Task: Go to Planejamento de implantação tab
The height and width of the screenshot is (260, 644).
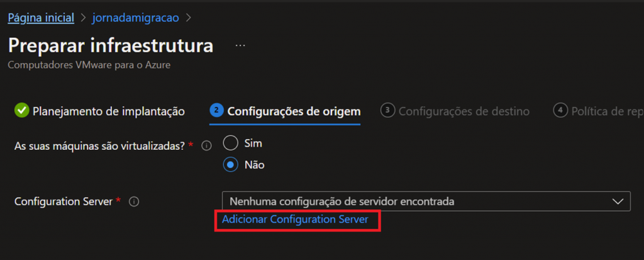Action: click(108, 111)
